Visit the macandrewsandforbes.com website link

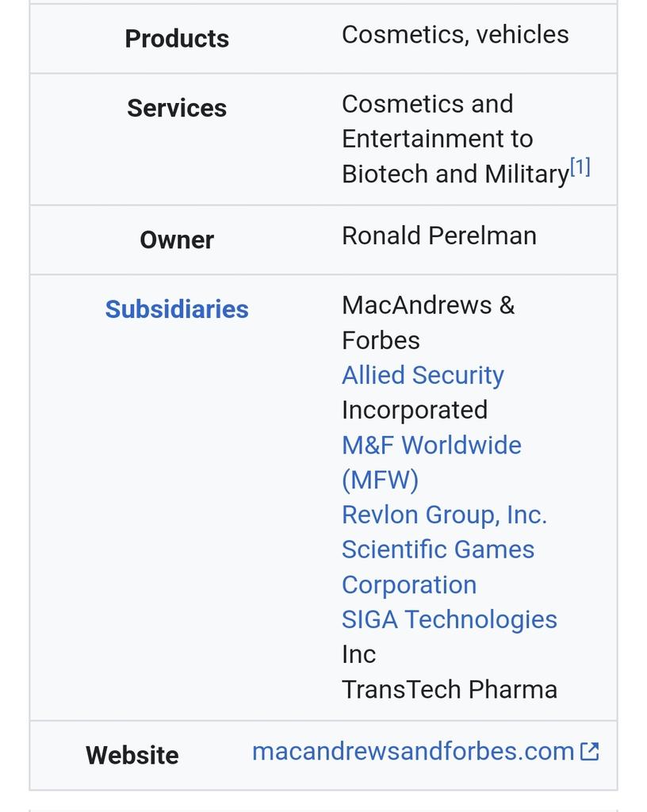[x=412, y=751]
